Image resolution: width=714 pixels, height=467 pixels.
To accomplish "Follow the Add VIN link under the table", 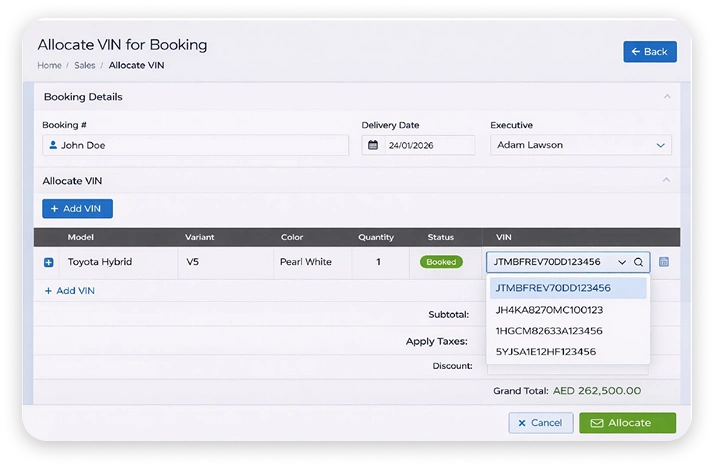I will tap(70, 291).
